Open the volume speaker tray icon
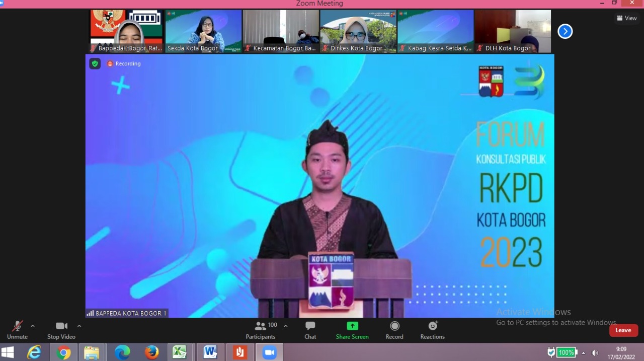Screen dimensions: 644x361 [595, 353]
